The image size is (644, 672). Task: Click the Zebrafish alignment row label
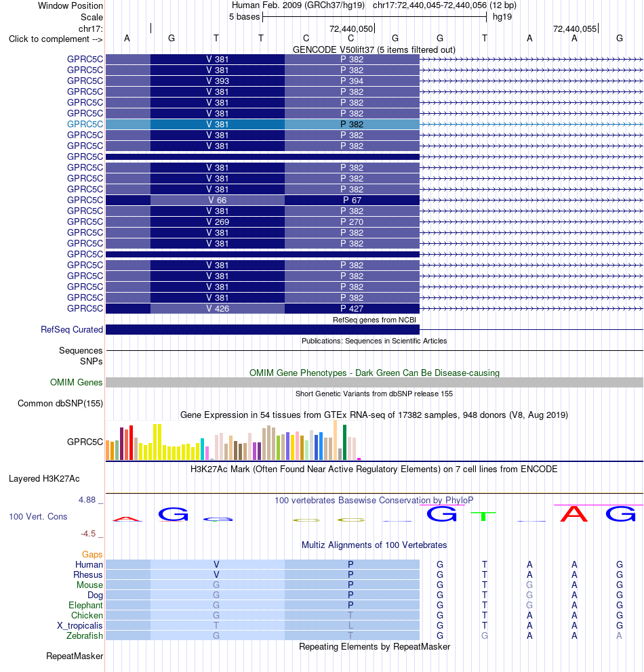pyautogui.click(x=85, y=635)
